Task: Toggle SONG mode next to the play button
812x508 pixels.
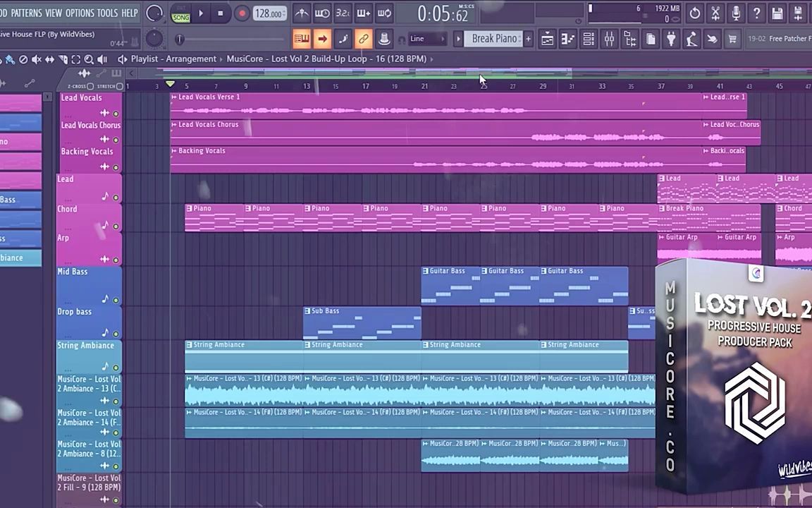Action: click(x=180, y=16)
